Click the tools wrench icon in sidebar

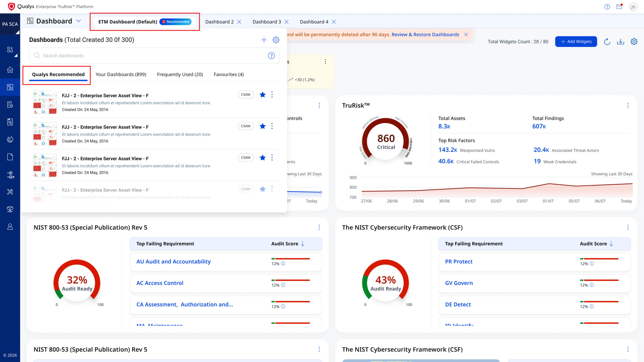pos(10,192)
